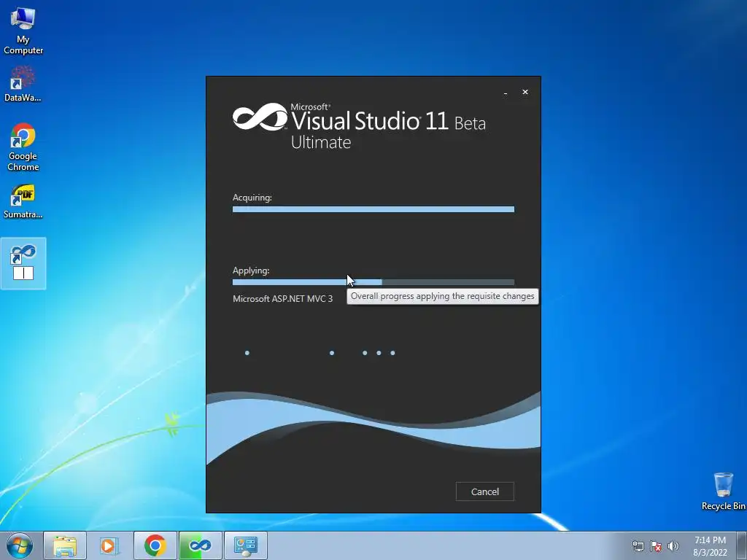
Task: Open Google Chrome from taskbar
Action: coord(155,545)
